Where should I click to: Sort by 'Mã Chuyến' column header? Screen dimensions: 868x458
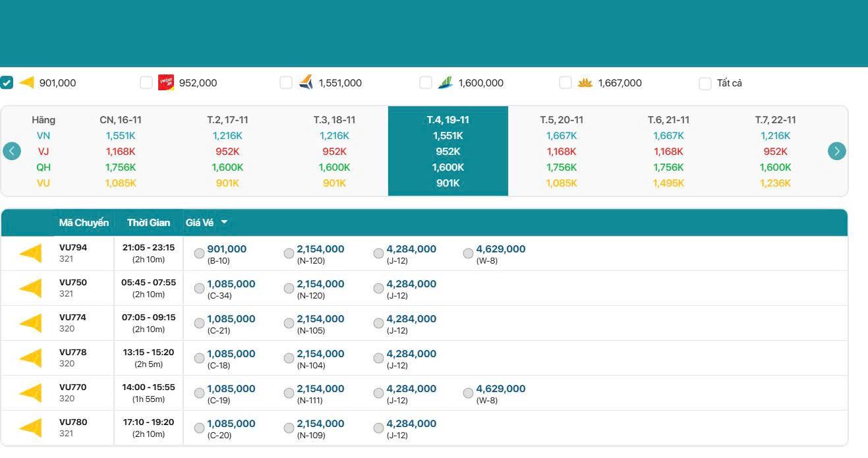click(84, 223)
